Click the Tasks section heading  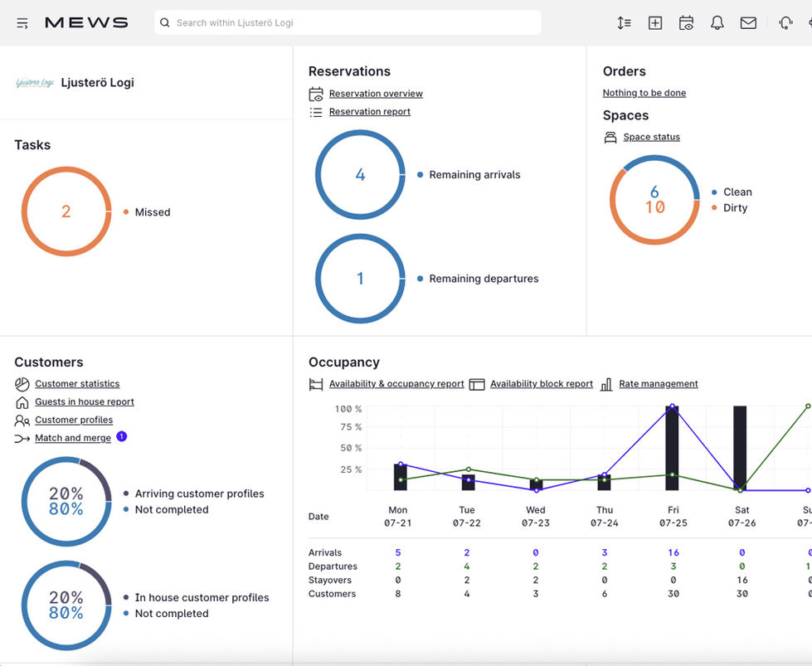tap(32, 145)
